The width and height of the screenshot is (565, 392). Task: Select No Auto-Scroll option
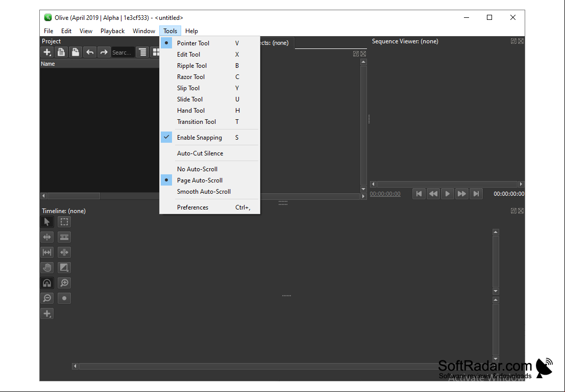coord(209,169)
